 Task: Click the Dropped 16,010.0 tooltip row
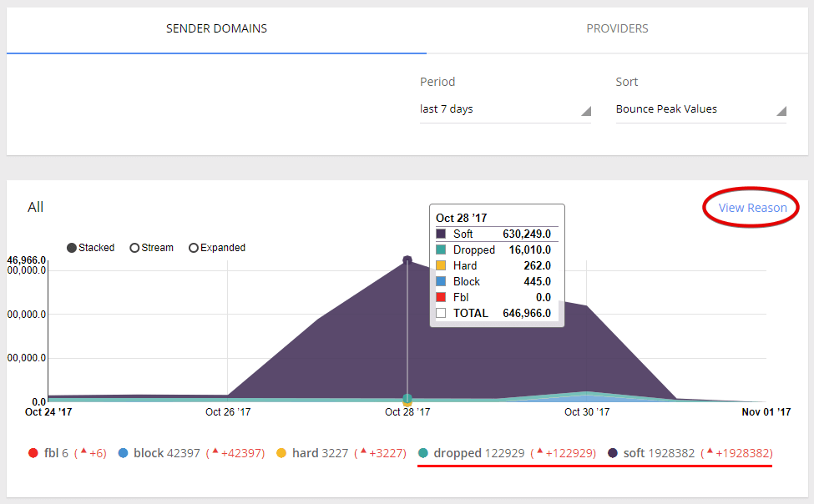click(497, 250)
